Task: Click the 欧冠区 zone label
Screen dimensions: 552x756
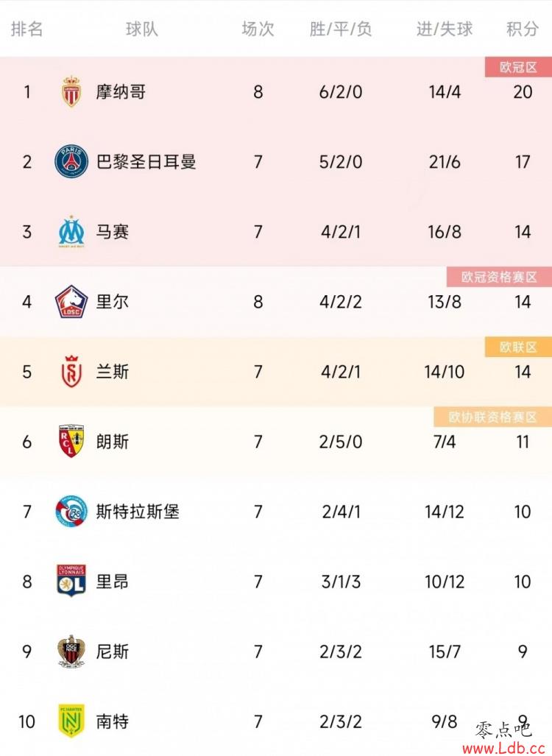Action: (x=518, y=67)
